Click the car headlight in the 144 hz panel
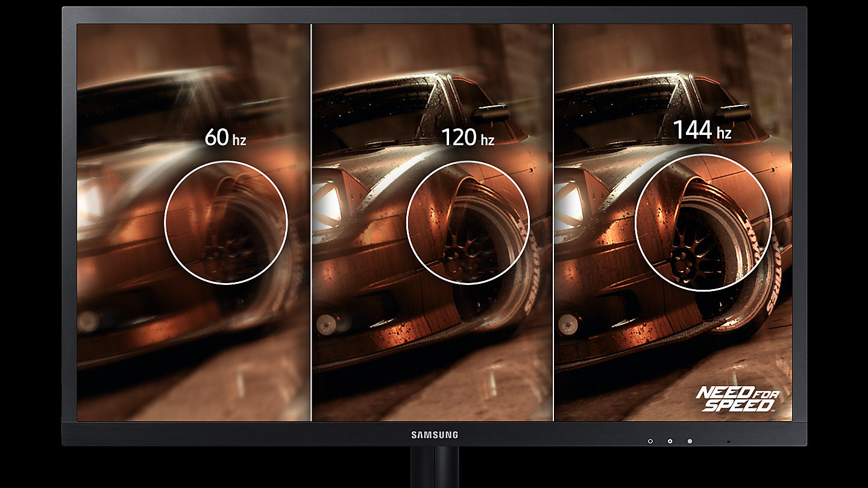 click(x=568, y=202)
